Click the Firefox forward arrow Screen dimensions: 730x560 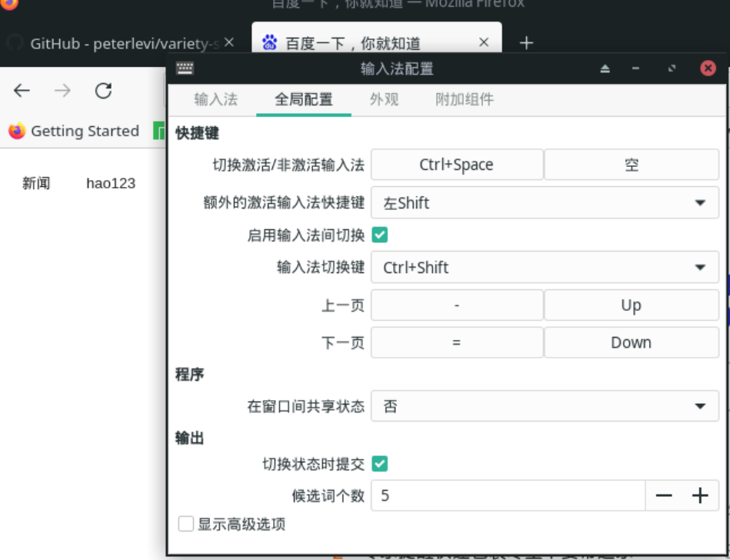click(62, 90)
